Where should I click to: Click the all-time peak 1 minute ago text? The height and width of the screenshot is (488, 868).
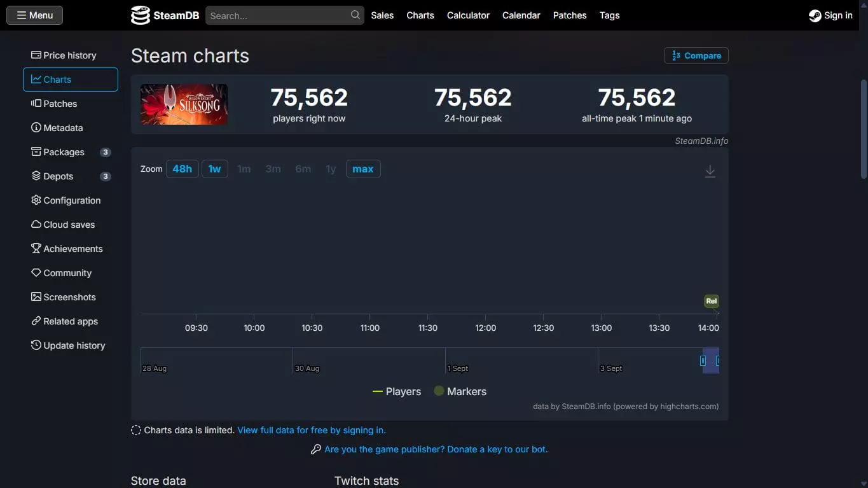pos(637,118)
